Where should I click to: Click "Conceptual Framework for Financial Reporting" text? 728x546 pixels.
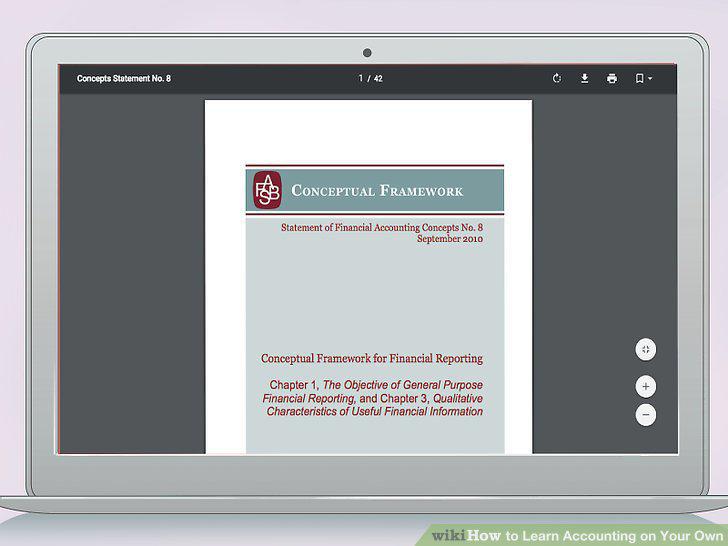click(372, 358)
